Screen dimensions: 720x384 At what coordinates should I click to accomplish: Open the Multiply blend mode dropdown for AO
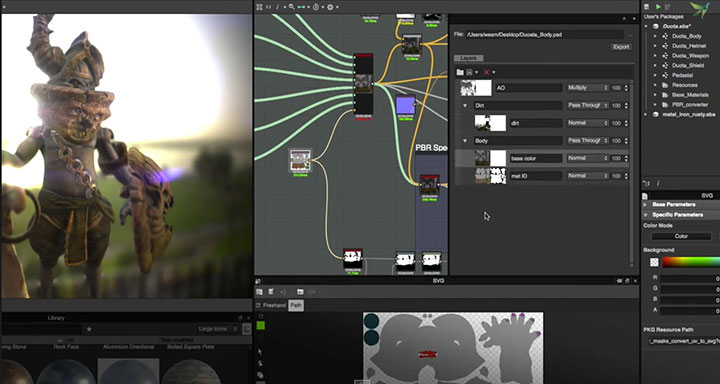(x=588, y=87)
